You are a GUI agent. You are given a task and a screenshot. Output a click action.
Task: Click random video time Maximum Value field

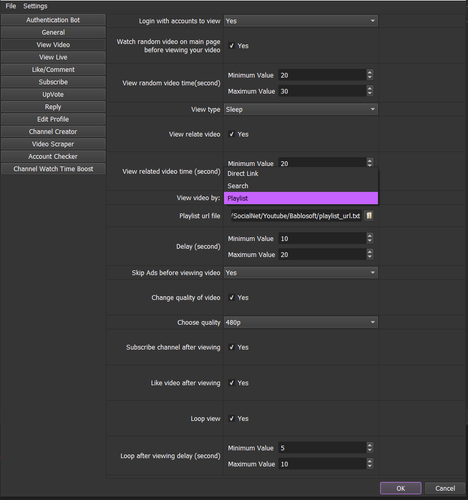click(322, 91)
